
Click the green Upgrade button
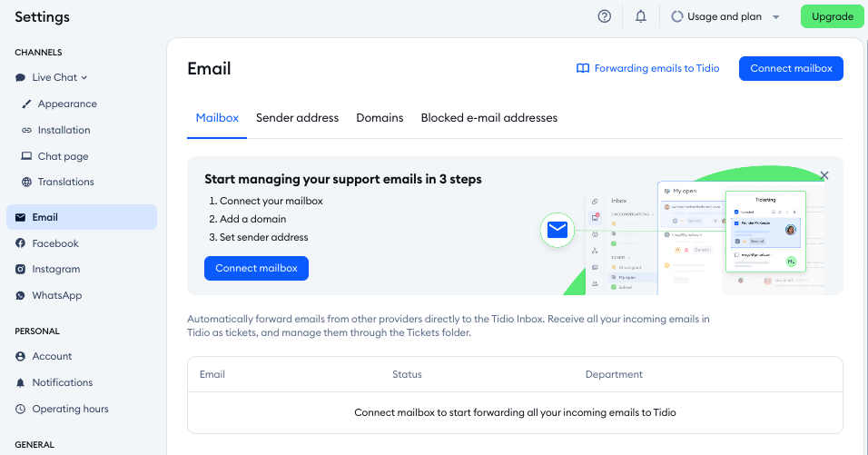(832, 16)
